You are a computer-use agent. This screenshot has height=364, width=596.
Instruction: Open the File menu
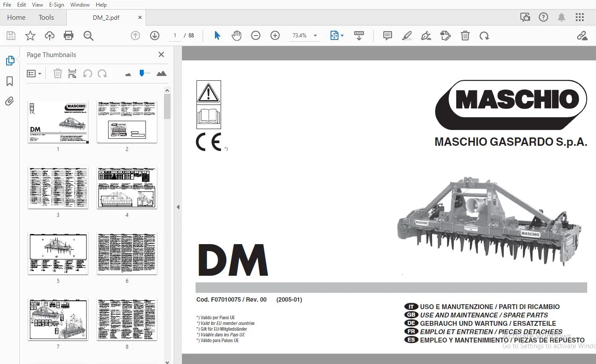click(x=7, y=5)
